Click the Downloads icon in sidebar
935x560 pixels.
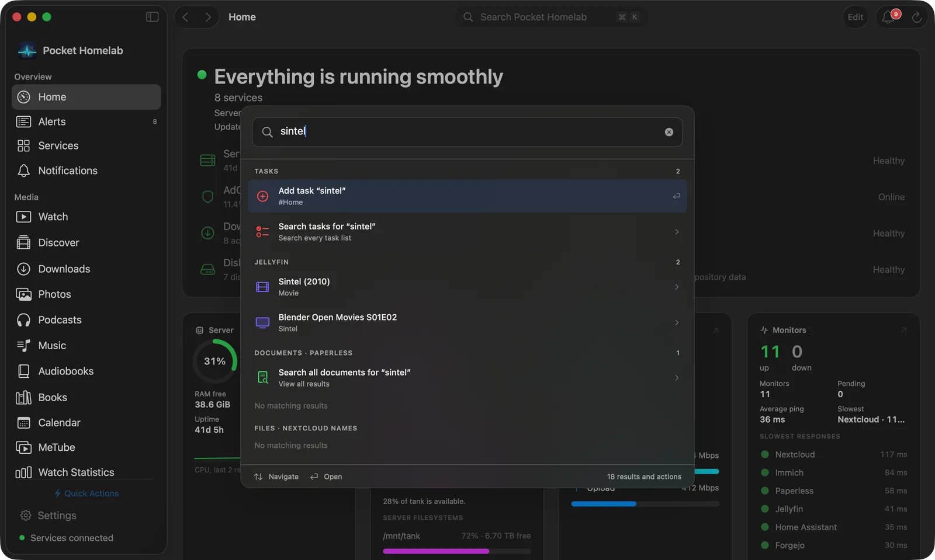pyautogui.click(x=23, y=269)
